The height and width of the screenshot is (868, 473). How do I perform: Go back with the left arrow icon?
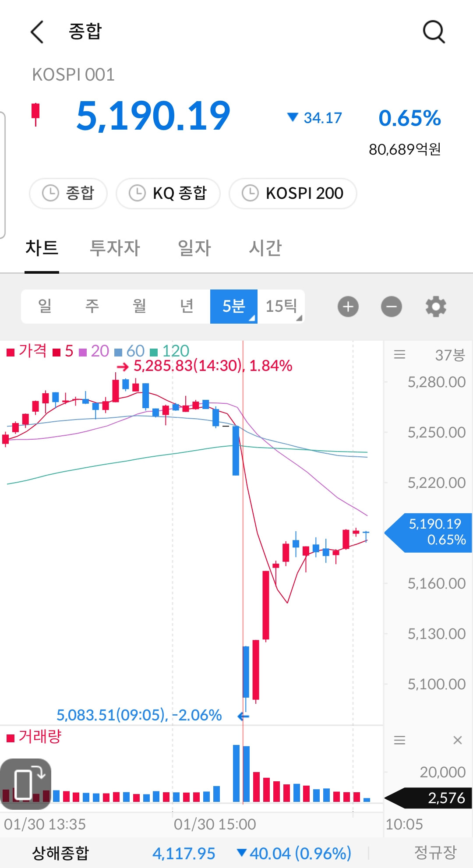coord(37,32)
